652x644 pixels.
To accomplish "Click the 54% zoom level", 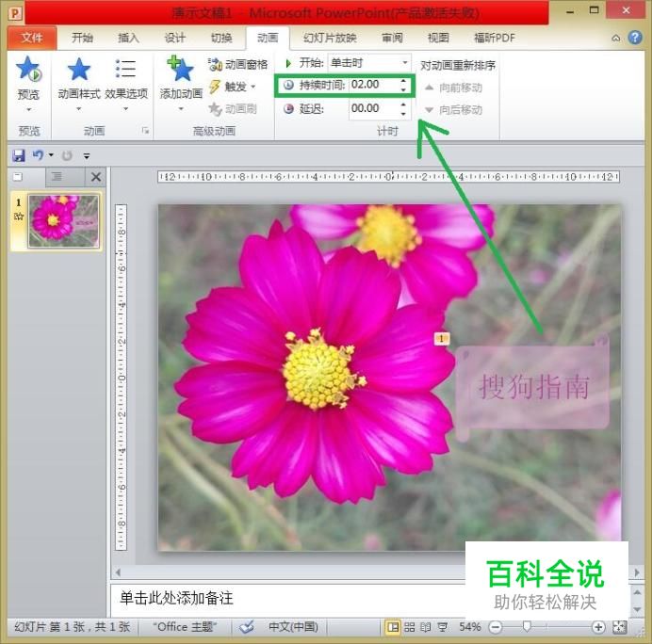I will pyautogui.click(x=469, y=627).
